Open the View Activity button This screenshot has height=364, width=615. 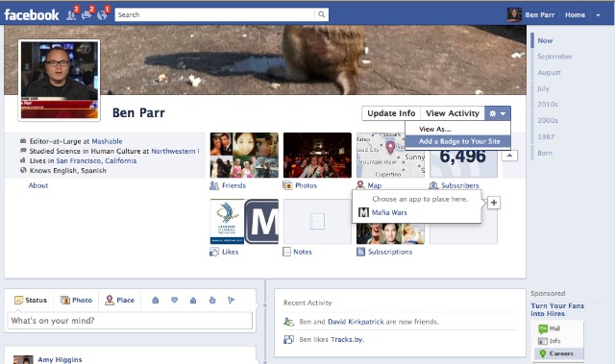pyautogui.click(x=453, y=113)
